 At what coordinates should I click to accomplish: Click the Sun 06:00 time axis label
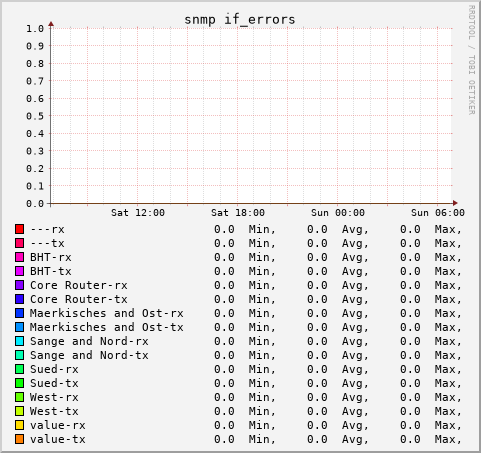pyautogui.click(x=438, y=213)
